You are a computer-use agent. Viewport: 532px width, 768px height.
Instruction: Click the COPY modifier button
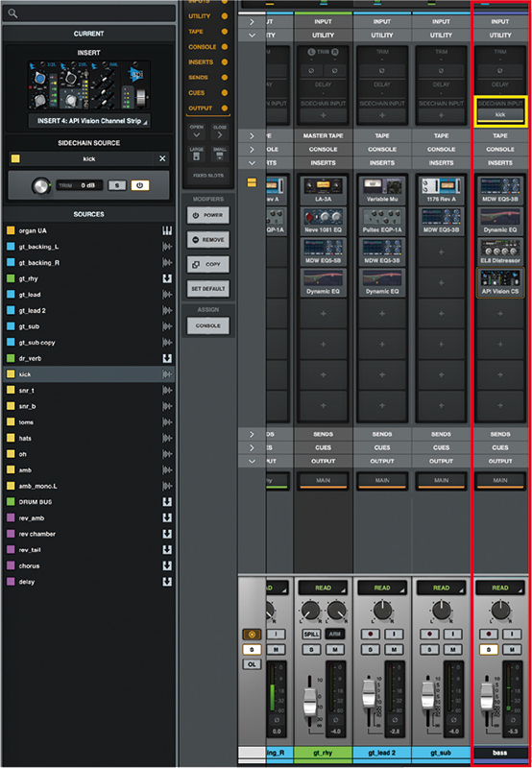[208, 264]
